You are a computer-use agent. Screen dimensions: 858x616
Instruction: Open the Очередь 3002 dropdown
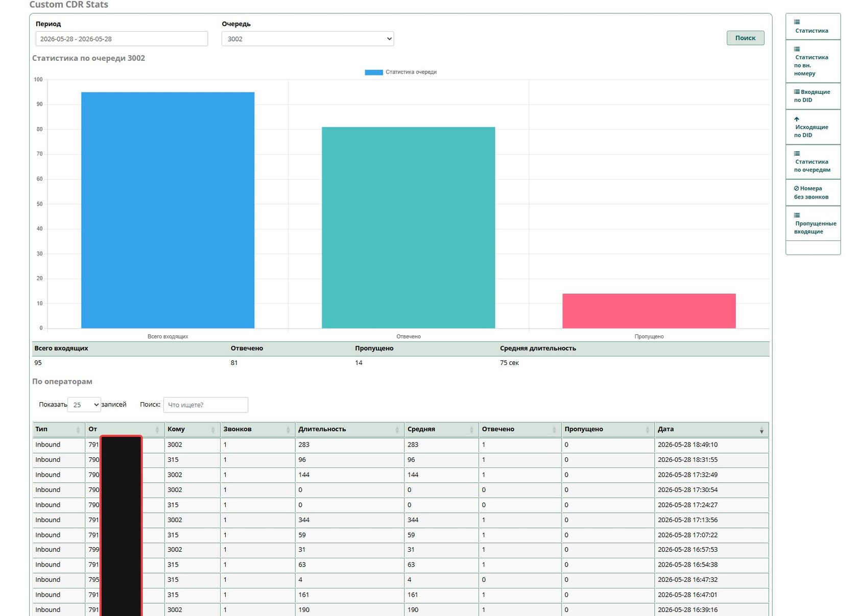[307, 39]
